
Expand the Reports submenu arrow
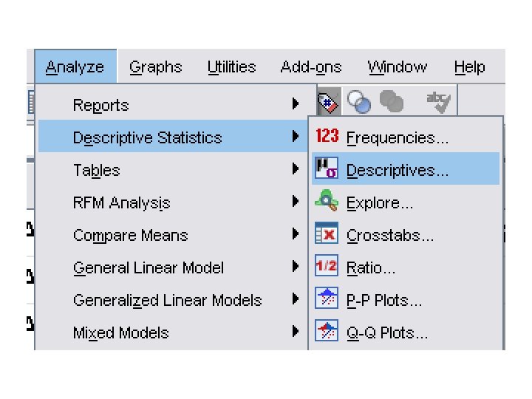tap(296, 105)
